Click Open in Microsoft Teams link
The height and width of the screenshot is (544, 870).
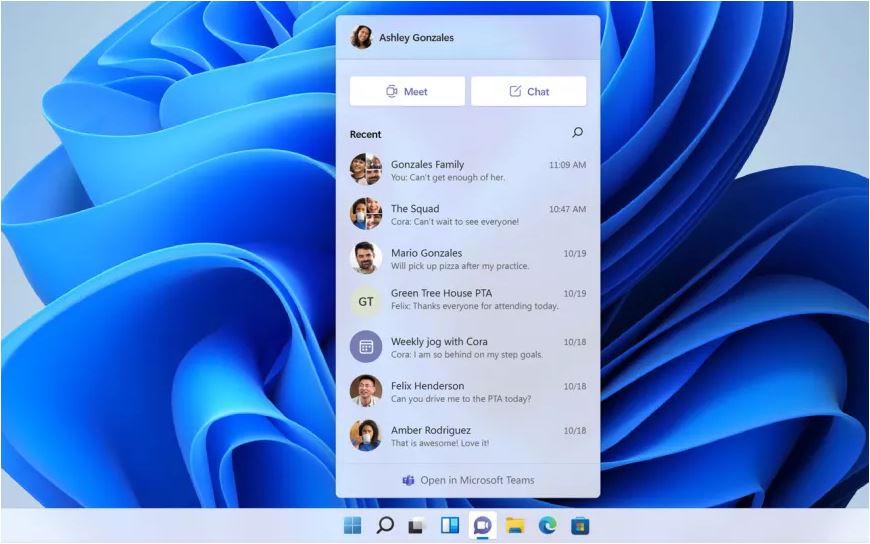coord(468,480)
